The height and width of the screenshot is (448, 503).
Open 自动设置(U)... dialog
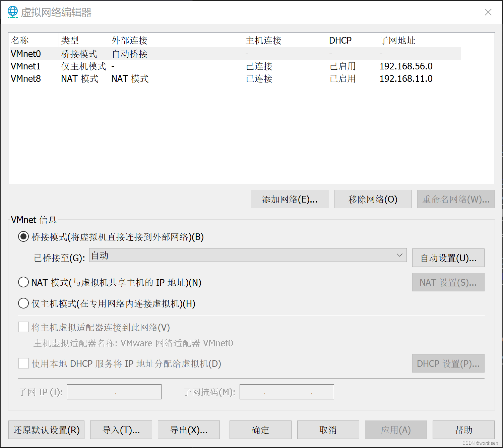point(448,258)
